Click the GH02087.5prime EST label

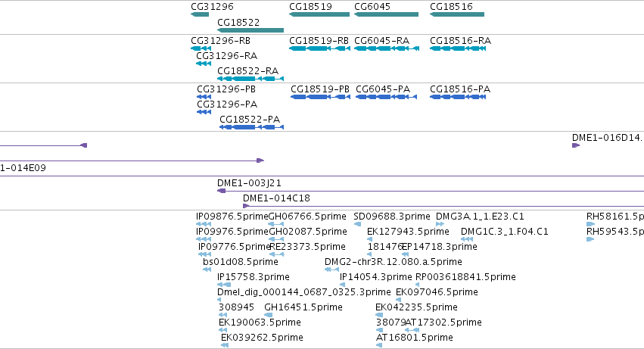(308, 232)
